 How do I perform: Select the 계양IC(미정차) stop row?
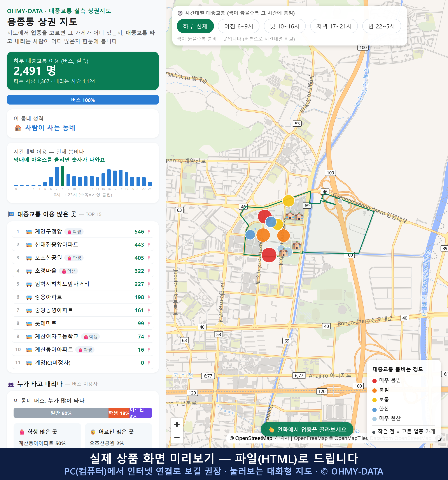[x=83, y=363]
